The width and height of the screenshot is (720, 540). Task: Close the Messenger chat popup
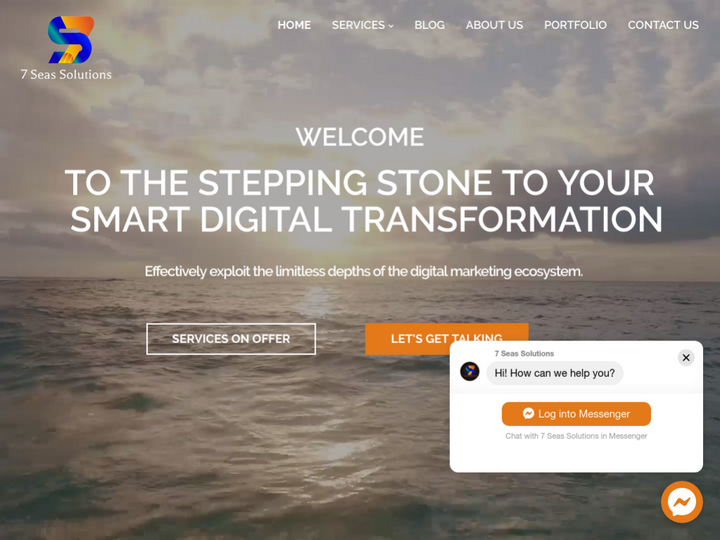tap(686, 357)
